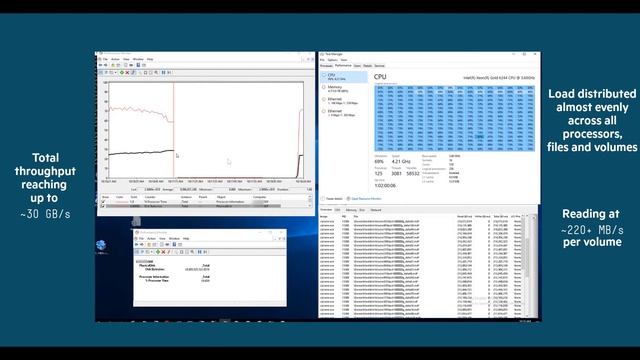Switch to Network tab in Resource Monitor

pyautogui.click(x=376, y=210)
